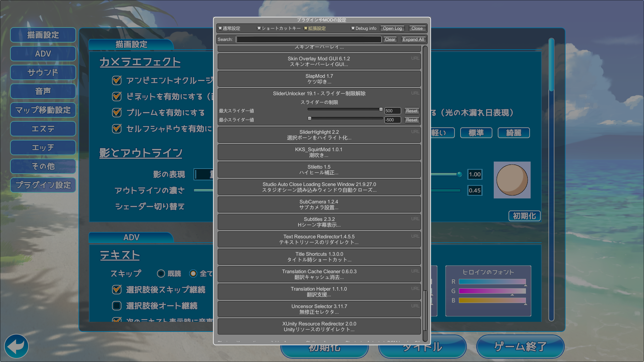The width and height of the screenshot is (644, 362).
Task: Click URL link on Translation Helper entry
Action: pyautogui.click(x=415, y=289)
